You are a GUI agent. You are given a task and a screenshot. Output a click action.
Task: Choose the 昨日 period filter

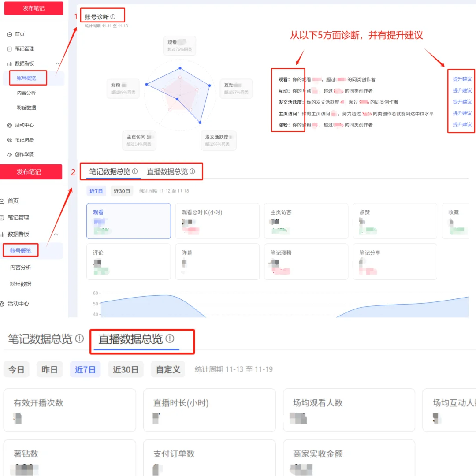coord(49,369)
